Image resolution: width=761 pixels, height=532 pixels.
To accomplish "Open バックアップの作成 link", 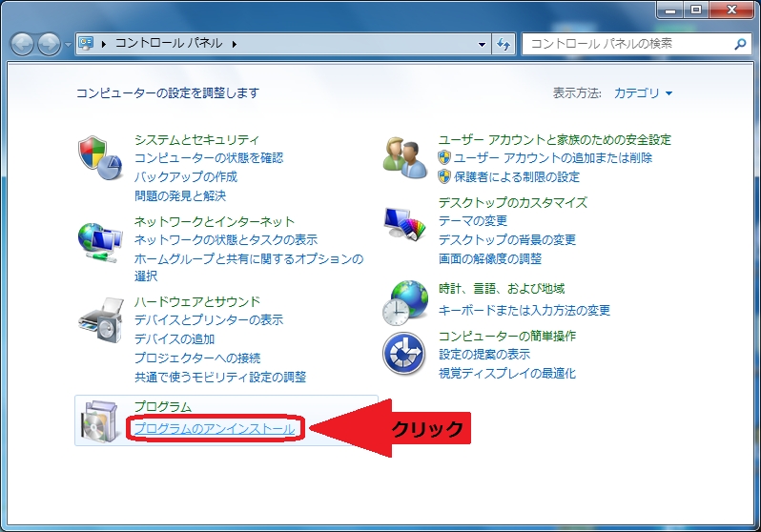I will (186, 176).
